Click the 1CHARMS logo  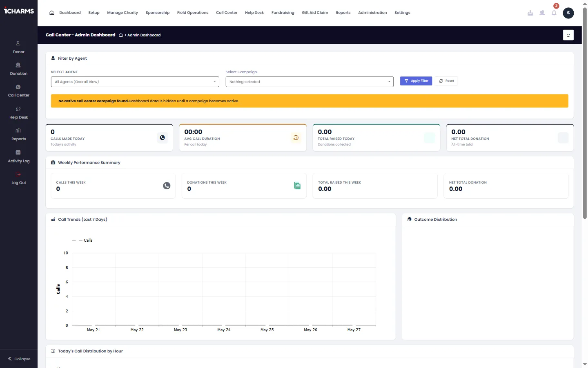coord(19,11)
